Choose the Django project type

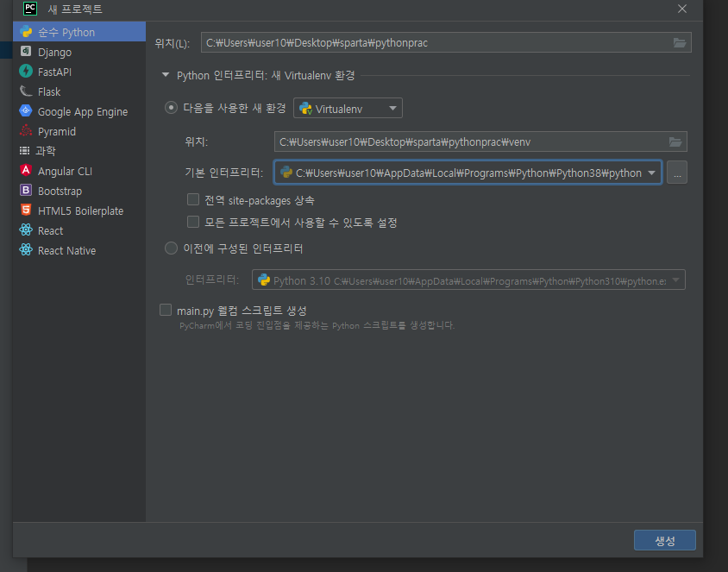click(x=79, y=52)
